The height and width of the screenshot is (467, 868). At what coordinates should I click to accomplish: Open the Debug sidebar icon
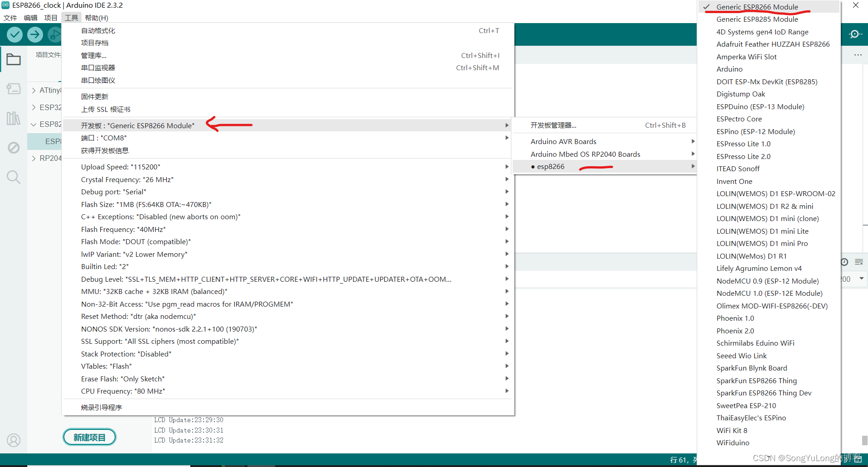[14, 148]
